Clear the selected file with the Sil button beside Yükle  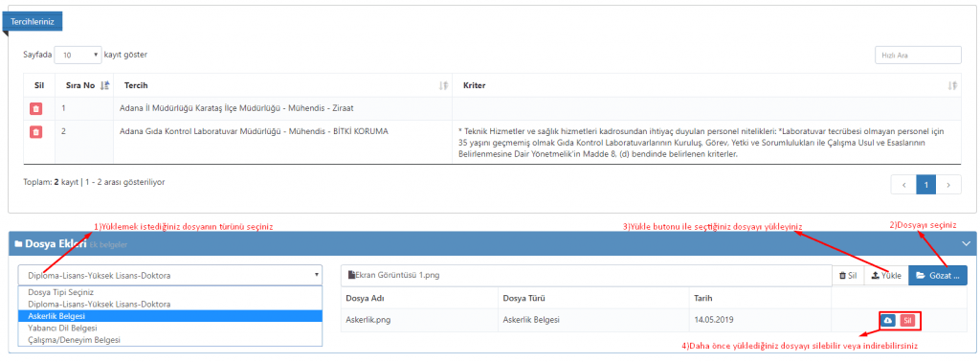[x=848, y=276]
